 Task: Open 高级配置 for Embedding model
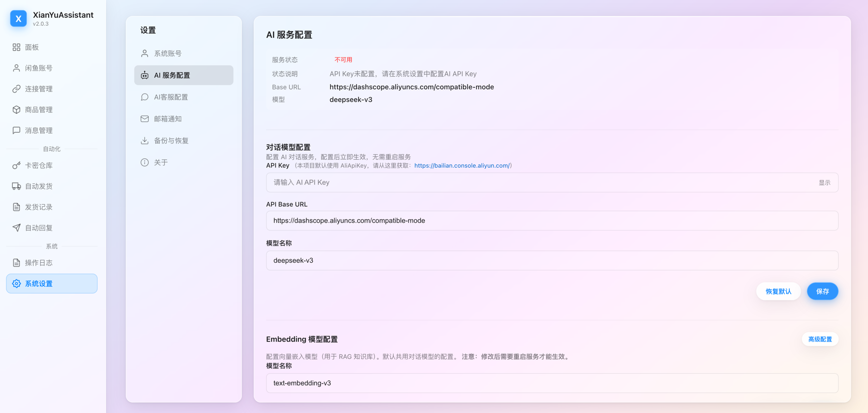pyautogui.click(x=820, y=339)
